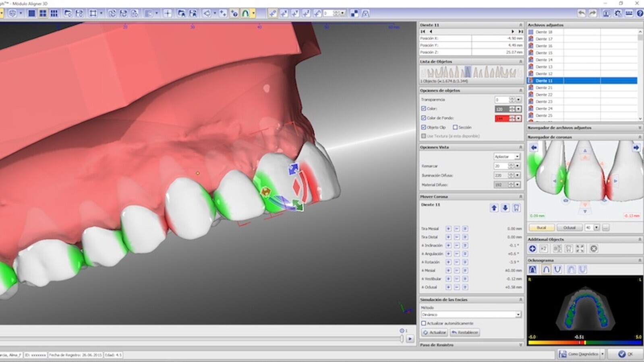The width and height of the screenshot is (644, 362).
Task: Click add object plus icon in Additional Objects
Action: [532, 249]
